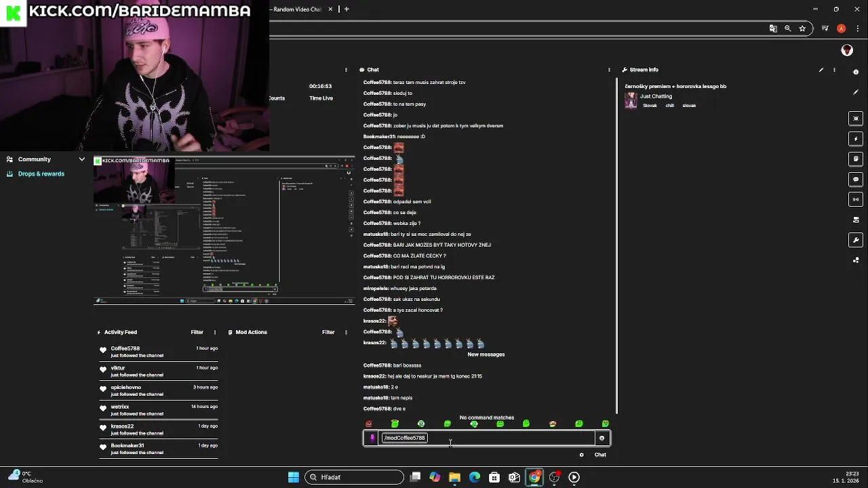
Task: Open the Windows Start menu
Action: 294,477
